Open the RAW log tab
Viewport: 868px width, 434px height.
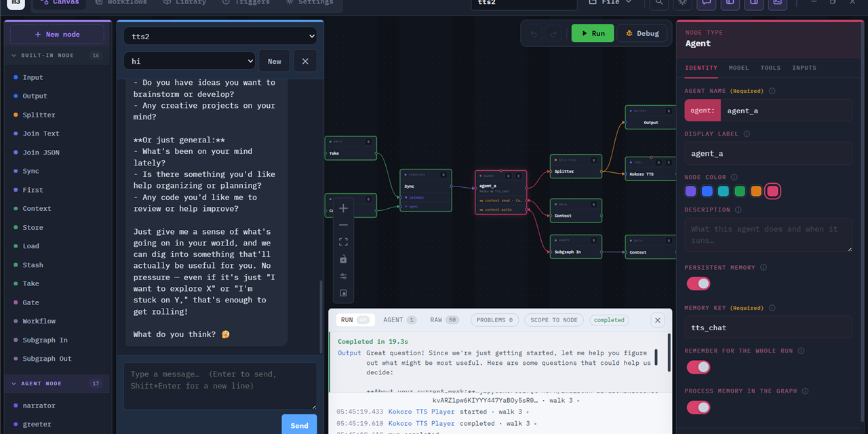pyautogui.click(x=444, y=320)
